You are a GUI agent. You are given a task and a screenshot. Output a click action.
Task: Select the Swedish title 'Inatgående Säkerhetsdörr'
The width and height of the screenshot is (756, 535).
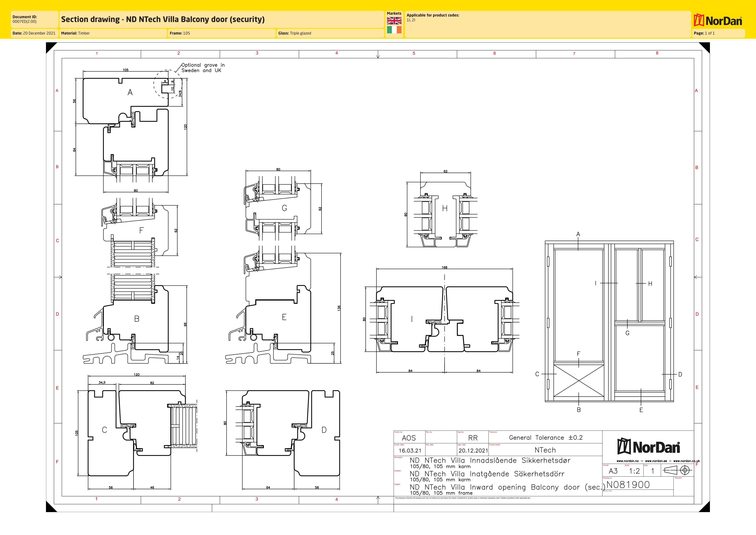tap(517, 474)
